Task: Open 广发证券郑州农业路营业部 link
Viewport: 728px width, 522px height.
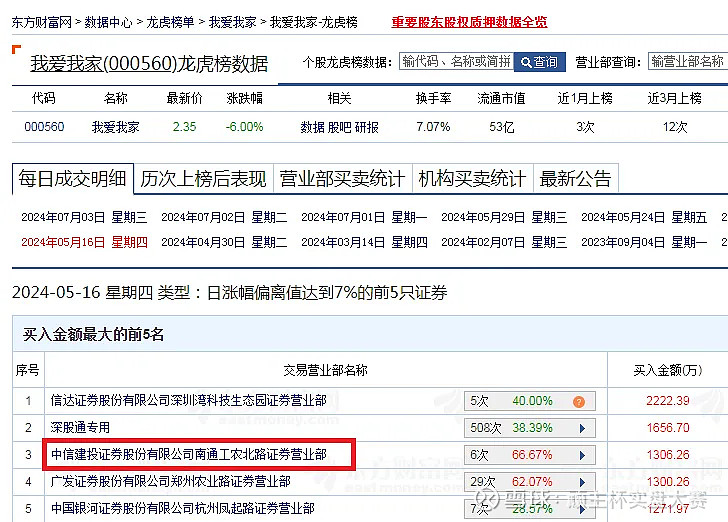Action: point(170,481)
